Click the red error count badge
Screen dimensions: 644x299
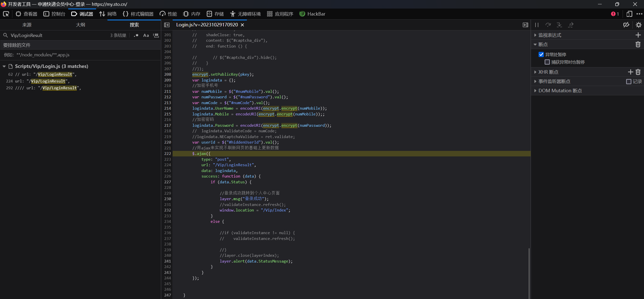pyautogui.click(x=615, y=14)
